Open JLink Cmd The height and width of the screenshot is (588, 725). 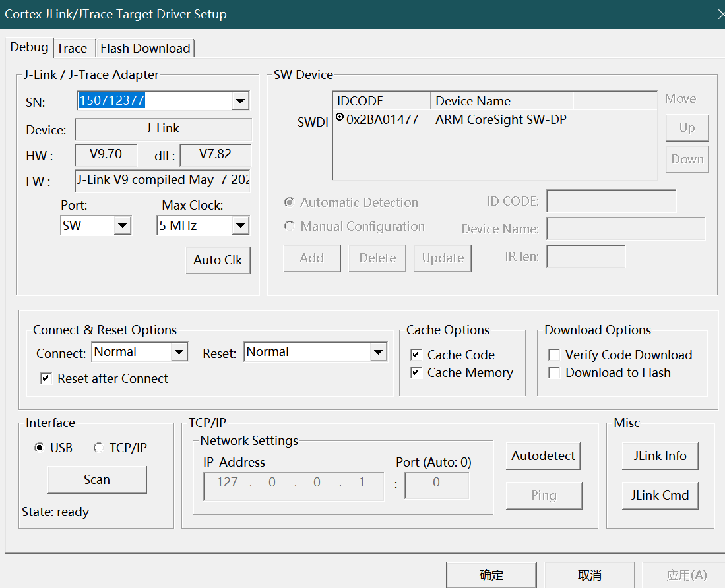[x=660, y=496]
